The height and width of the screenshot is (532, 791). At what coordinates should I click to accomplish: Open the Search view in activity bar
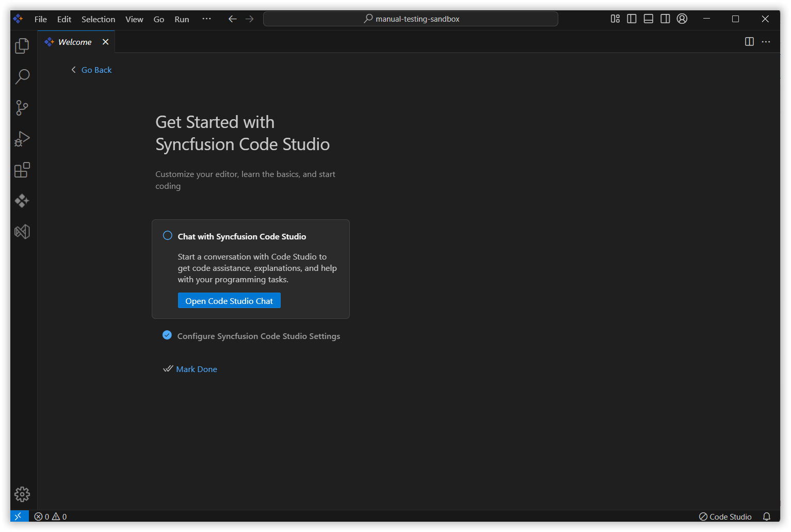[22, 77]
